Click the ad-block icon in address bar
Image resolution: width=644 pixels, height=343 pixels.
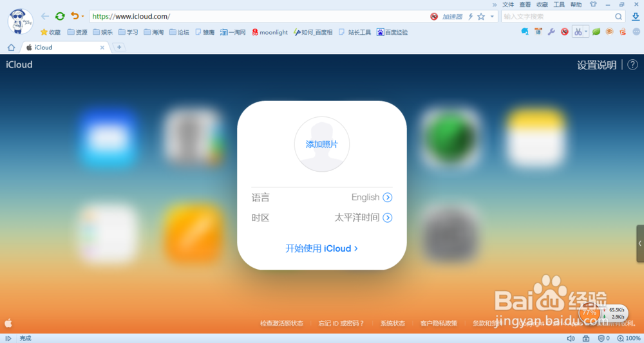[434, 17]
